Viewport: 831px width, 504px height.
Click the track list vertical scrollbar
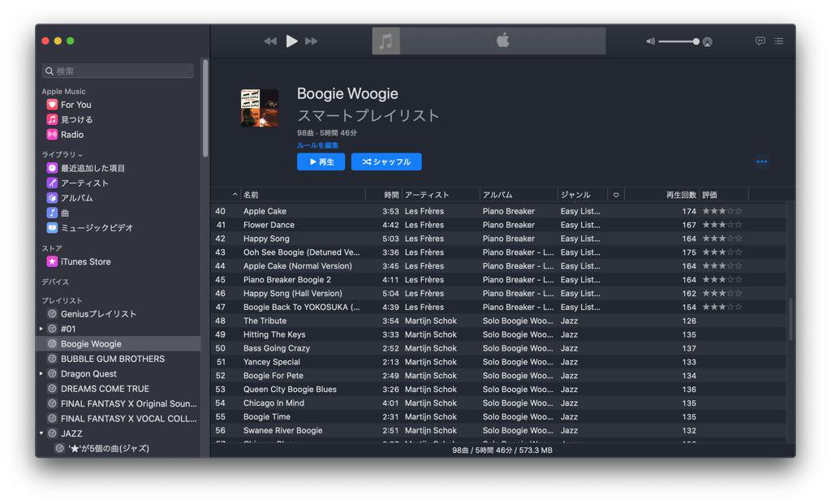click(790, 319)
